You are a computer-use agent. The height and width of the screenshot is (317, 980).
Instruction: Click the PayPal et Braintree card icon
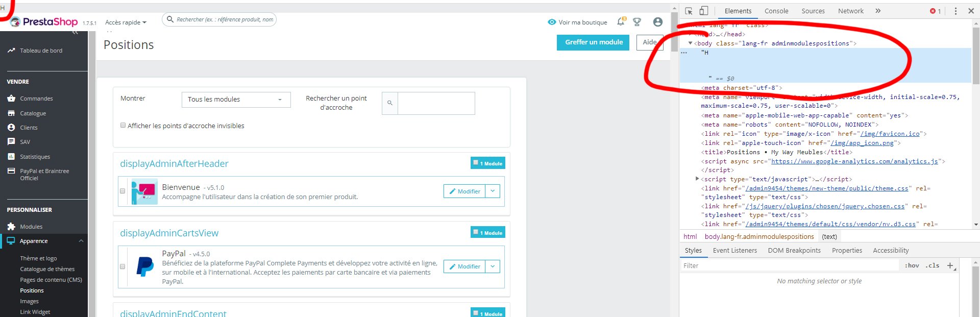click(11, 171)
